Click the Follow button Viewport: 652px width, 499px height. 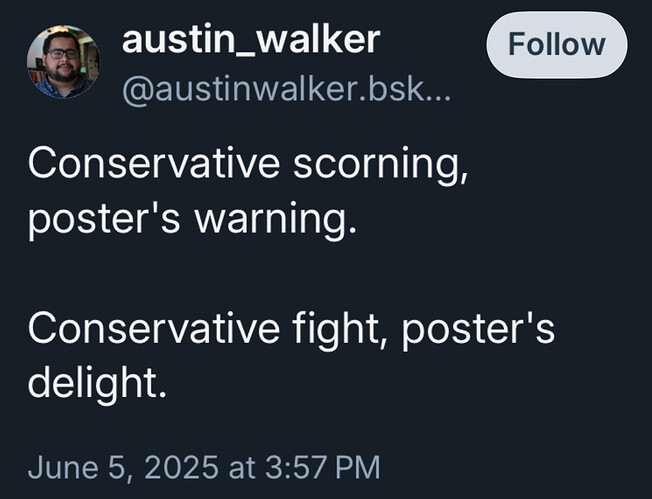tap(557, 44)
